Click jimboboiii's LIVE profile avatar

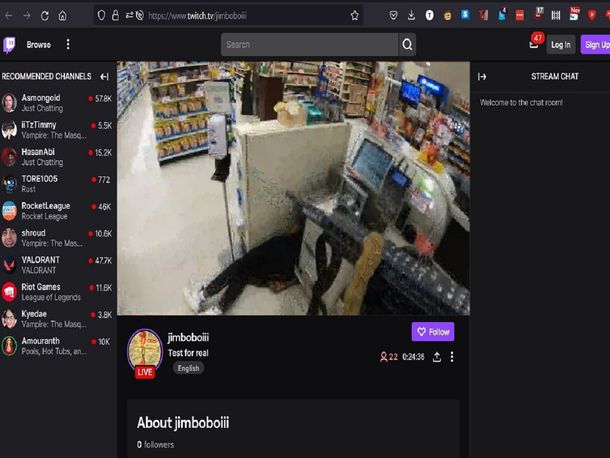145,353
